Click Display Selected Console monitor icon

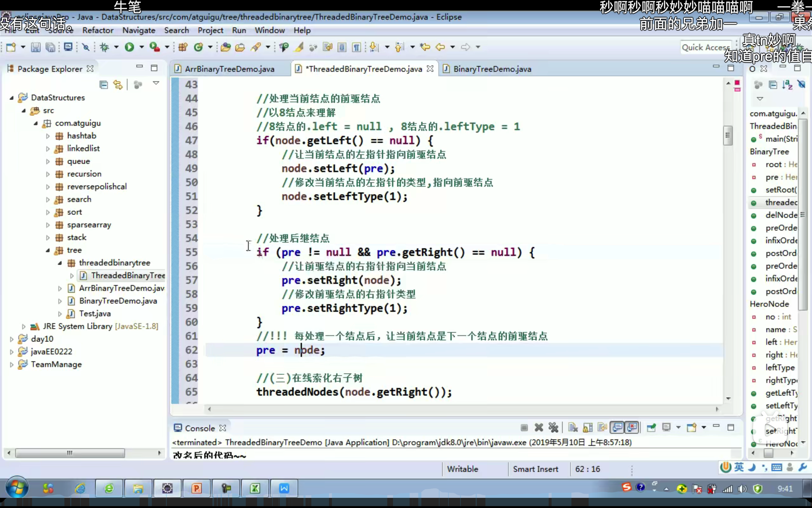pos(666,427)
